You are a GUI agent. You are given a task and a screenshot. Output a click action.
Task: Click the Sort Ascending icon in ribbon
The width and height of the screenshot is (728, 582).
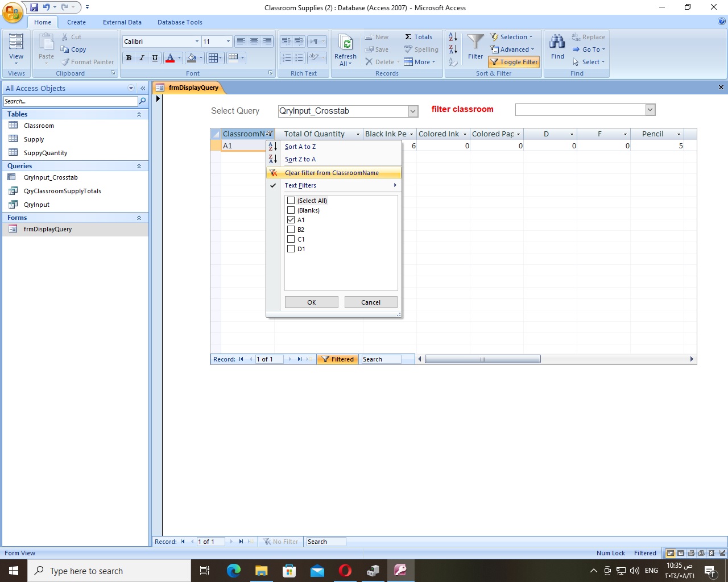coord(453,37)
